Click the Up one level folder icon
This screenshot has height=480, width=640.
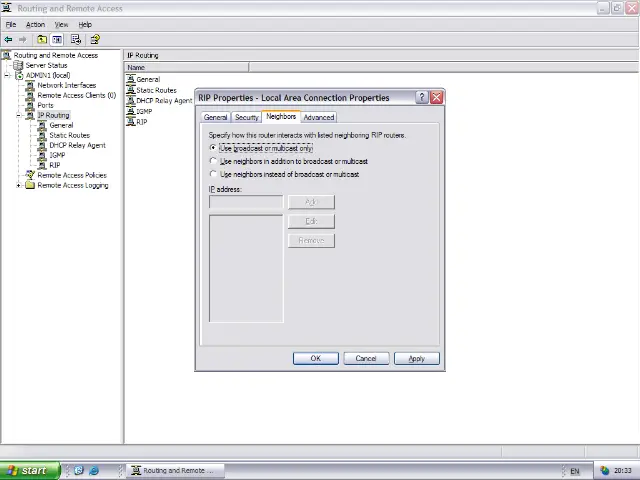[42, 40]
